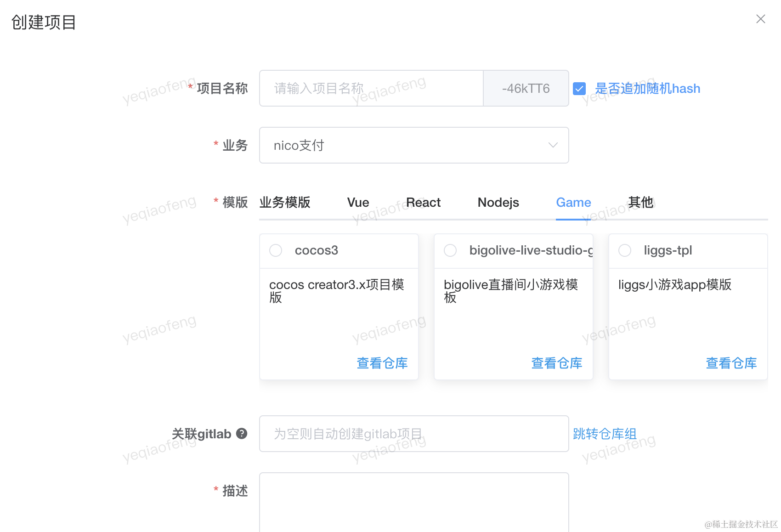
Task: Switch to the Nodejs tab
Action: tap(498, 202)
